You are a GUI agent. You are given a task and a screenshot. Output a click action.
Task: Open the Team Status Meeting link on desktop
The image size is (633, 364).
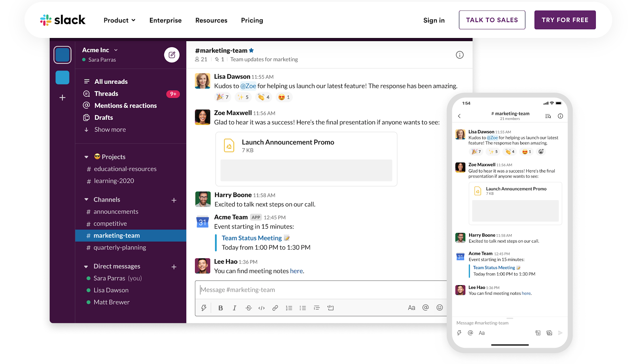click(x=252, y=238)
